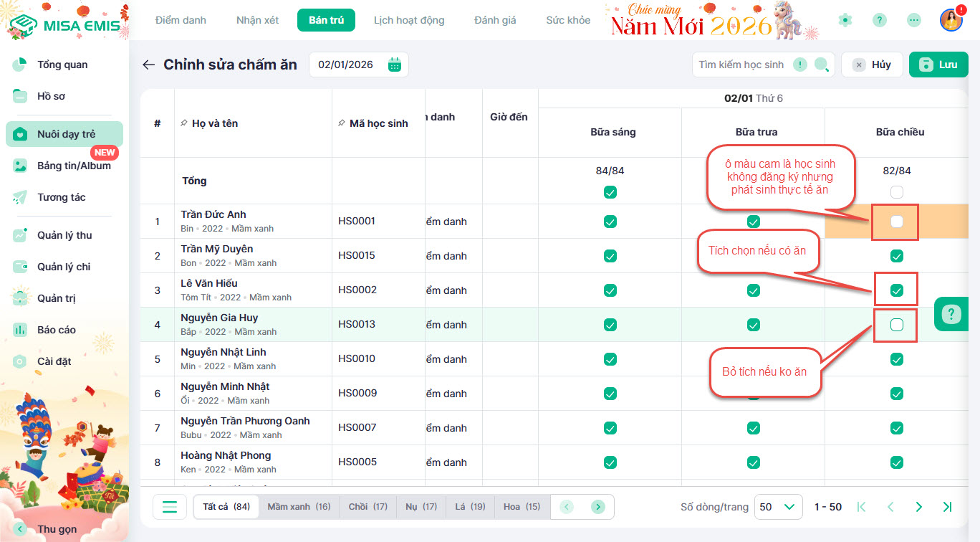Check Bữa chiều for Nguyễn Gia Huy
The height and width of the screenshot is (542, 980).
(896, 325)
